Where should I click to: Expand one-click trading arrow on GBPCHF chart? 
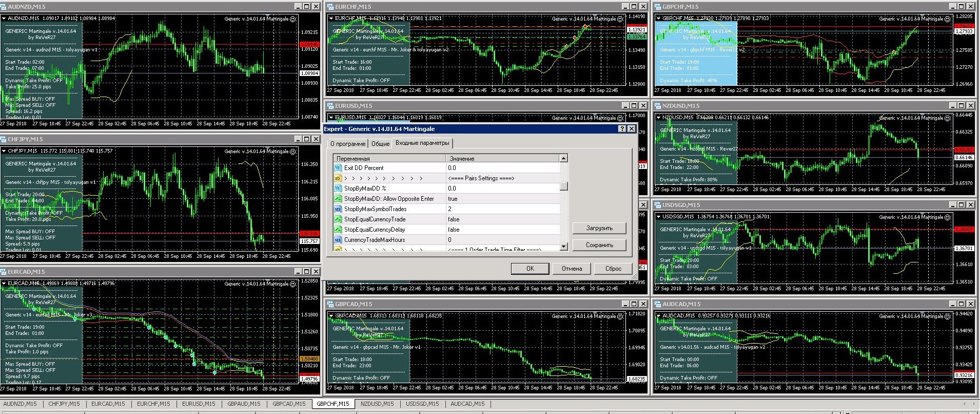(x=659, y=18)
